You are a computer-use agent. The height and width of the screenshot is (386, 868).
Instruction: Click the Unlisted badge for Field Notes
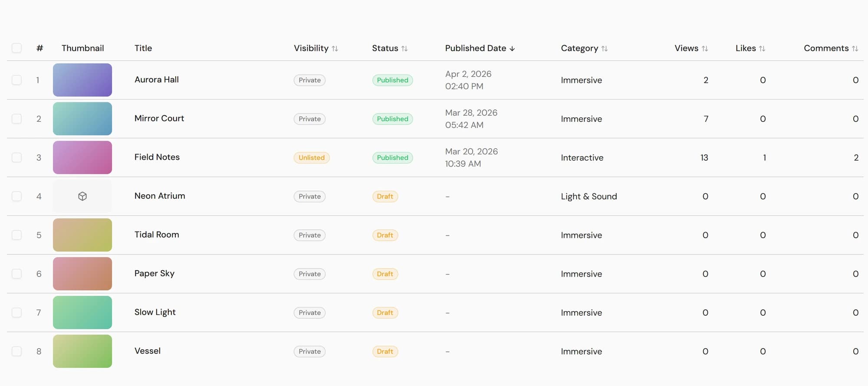312,157
